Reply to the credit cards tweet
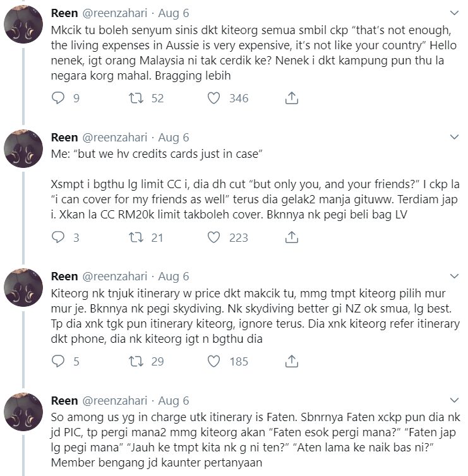The image size is (468, 476). click(57, 237)
